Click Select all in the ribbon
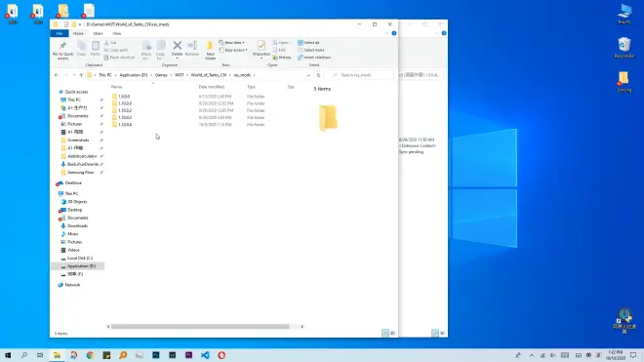 (x=308, y=43)
